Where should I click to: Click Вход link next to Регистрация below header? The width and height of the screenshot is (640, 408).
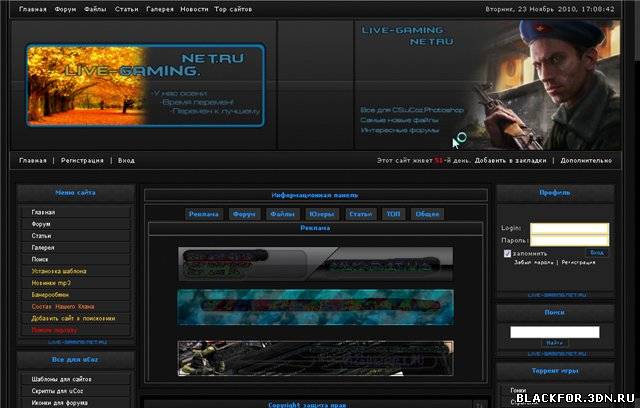point(126,160)
